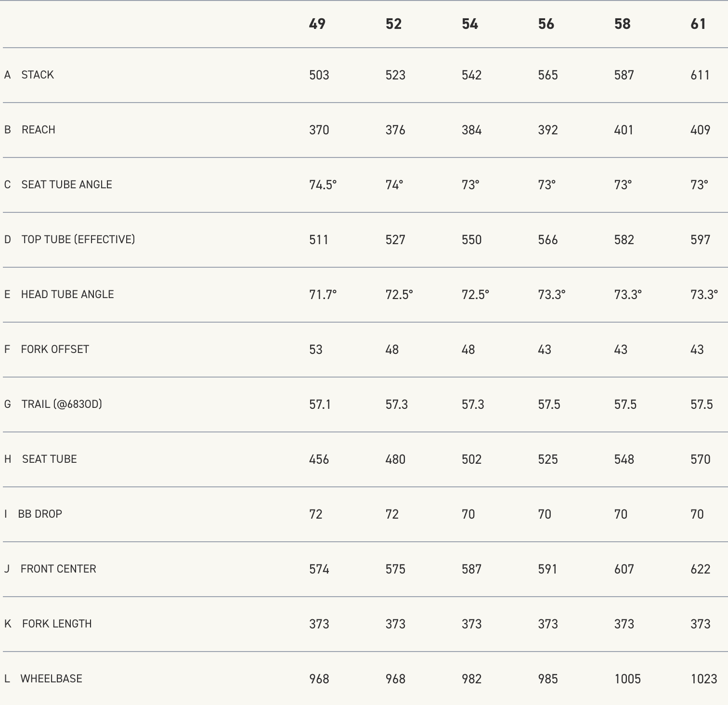This screenshot has width=728, height=705.
Task: Select the reach value 401 for size 58
Action: [624, 130]
